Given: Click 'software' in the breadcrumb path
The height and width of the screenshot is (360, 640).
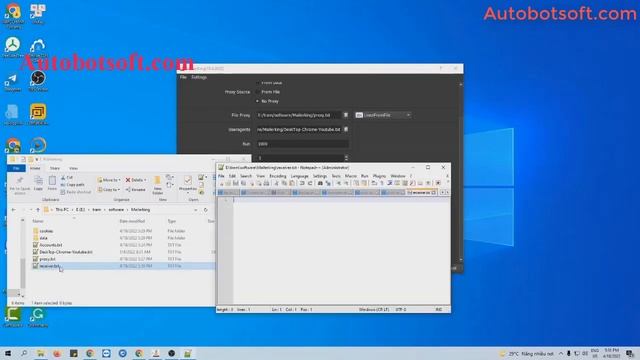Looking at the screenshot, I should click(116, 210).
